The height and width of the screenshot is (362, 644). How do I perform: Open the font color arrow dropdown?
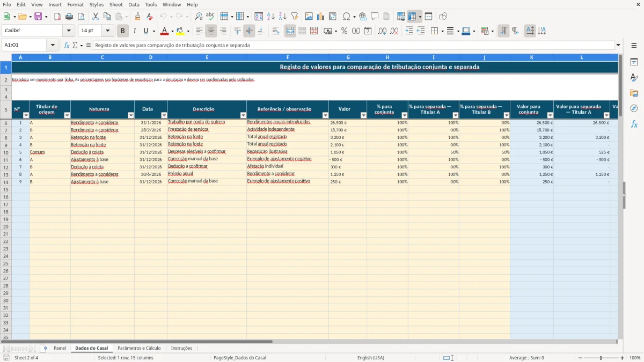click(x=172, y=31)
